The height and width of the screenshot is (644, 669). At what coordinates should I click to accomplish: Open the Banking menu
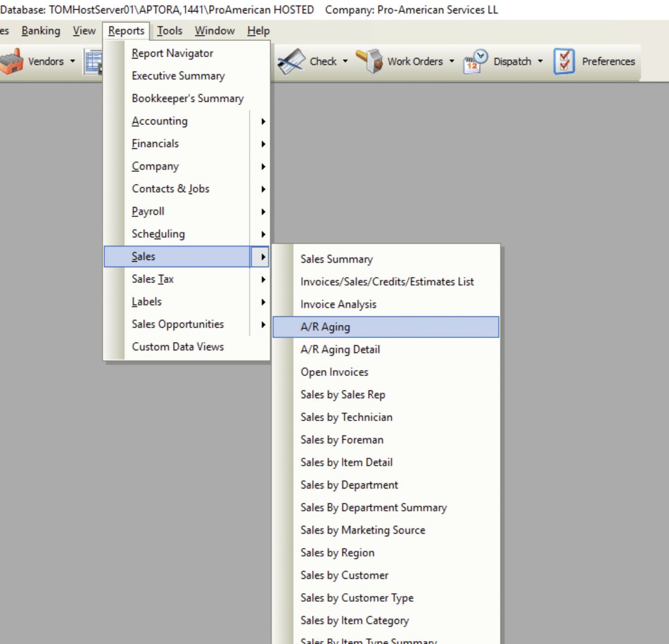[x=41, y=31]
